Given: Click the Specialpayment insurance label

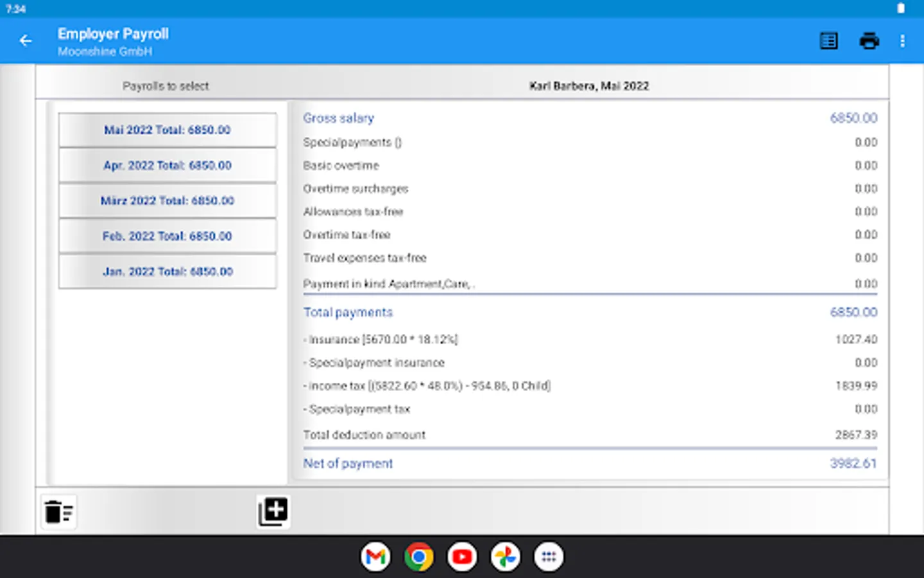Looking at the screenshot, I should coord(374,363).
